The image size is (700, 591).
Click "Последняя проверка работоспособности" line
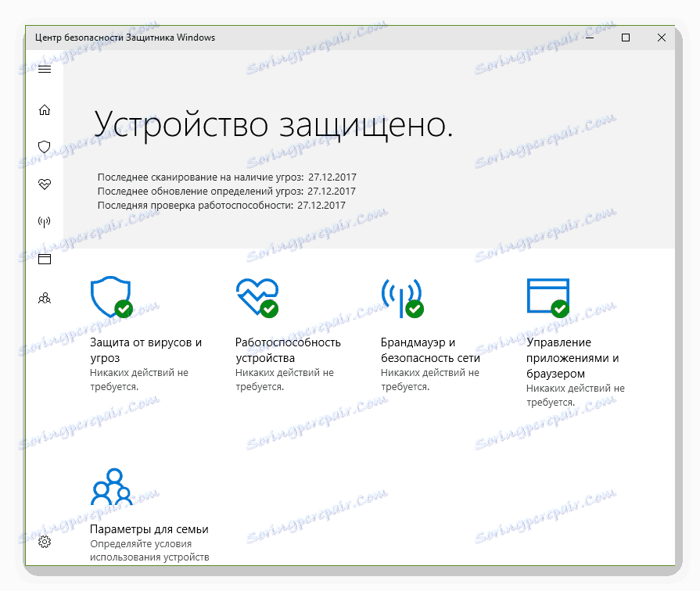[221, 206]
